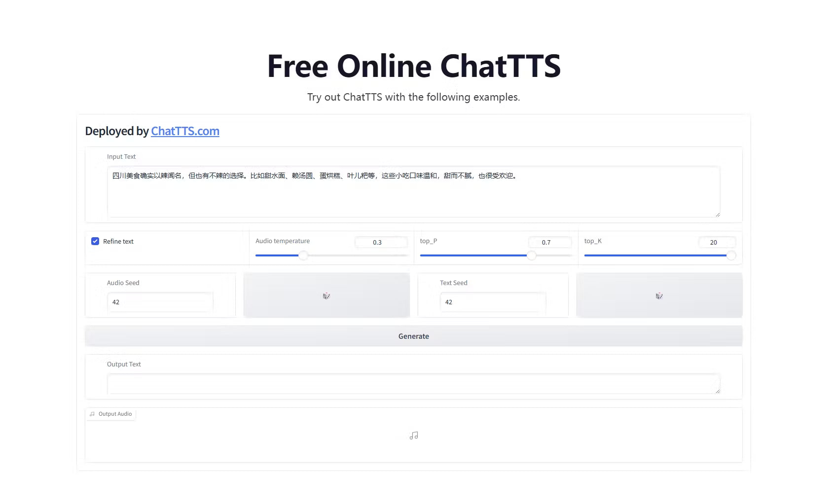Click the Audio Seed number field
The height and width of the screenshot is (504, 828).
(x=160, y=302)
